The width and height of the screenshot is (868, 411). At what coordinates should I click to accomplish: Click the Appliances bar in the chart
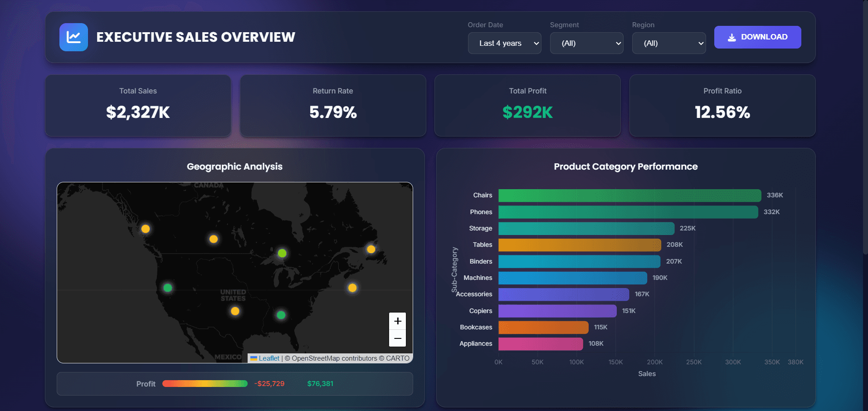pyautogui.click(x=541, y=344)
